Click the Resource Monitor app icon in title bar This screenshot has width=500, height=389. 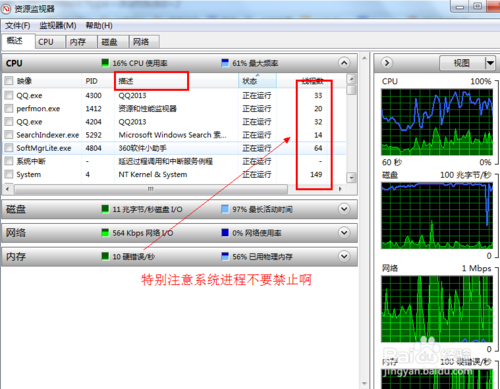click(x=6, y=9)
